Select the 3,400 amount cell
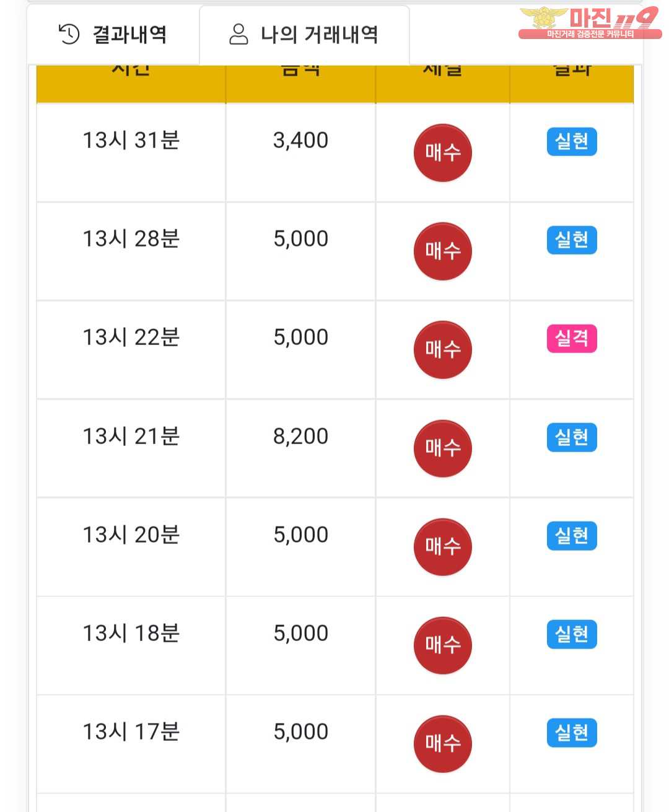 [300, 152]
